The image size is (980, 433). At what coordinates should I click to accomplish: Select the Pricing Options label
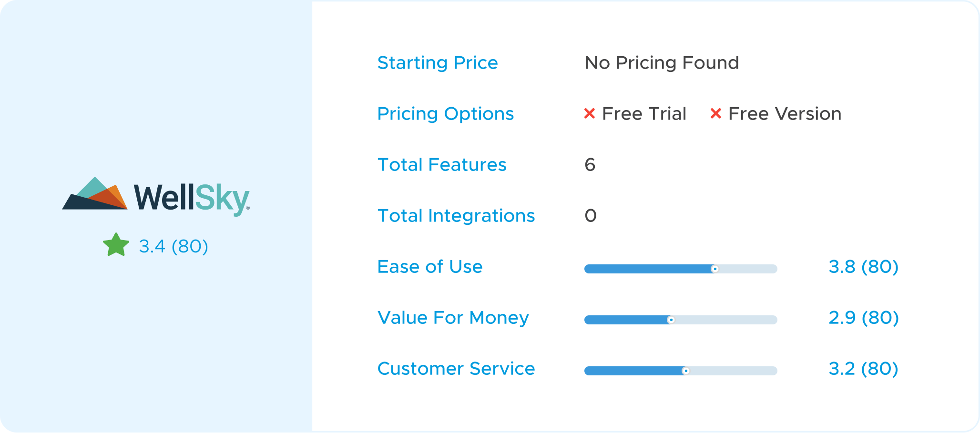click(x=446, y=114)
